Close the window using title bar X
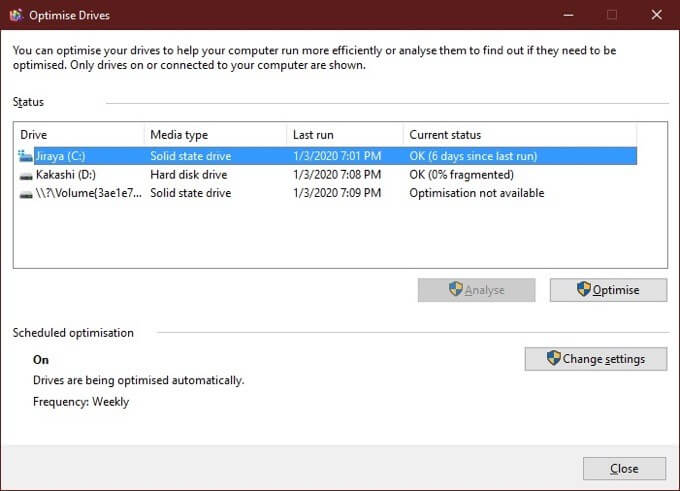 pos(656,15)
